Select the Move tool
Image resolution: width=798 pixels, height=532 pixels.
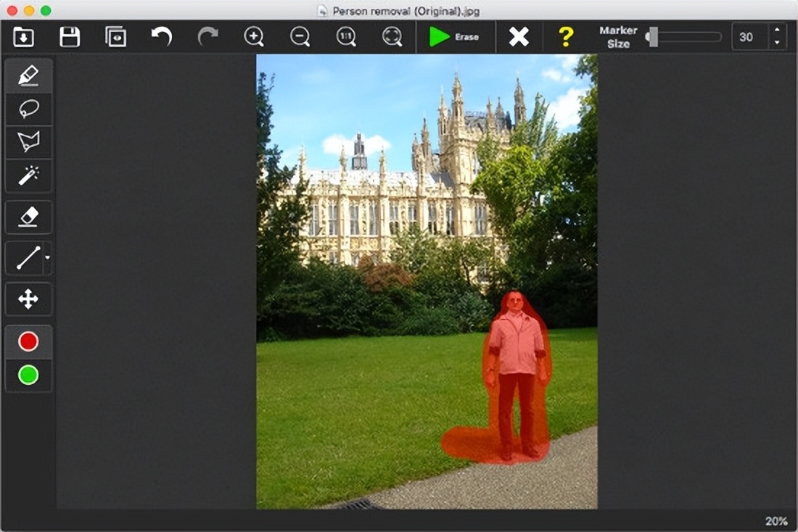(28, 299)
